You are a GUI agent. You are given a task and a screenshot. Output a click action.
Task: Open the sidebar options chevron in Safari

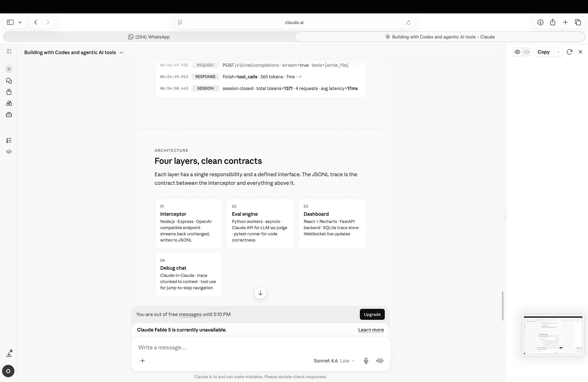click(x=20, y=23)
